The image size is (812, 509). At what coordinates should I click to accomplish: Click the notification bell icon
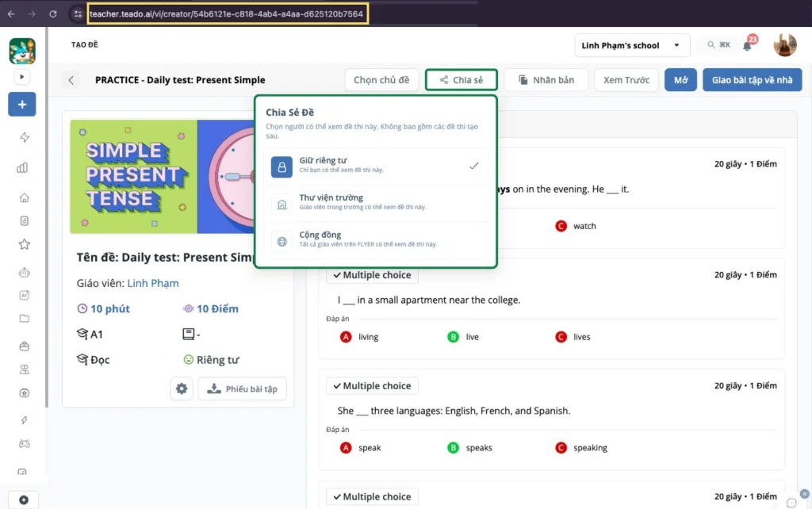click(747, 45)
